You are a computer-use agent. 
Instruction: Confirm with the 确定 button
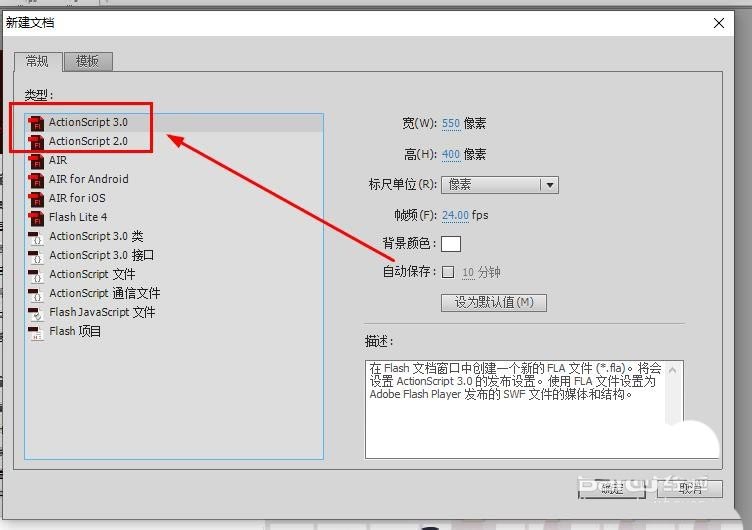611,489
